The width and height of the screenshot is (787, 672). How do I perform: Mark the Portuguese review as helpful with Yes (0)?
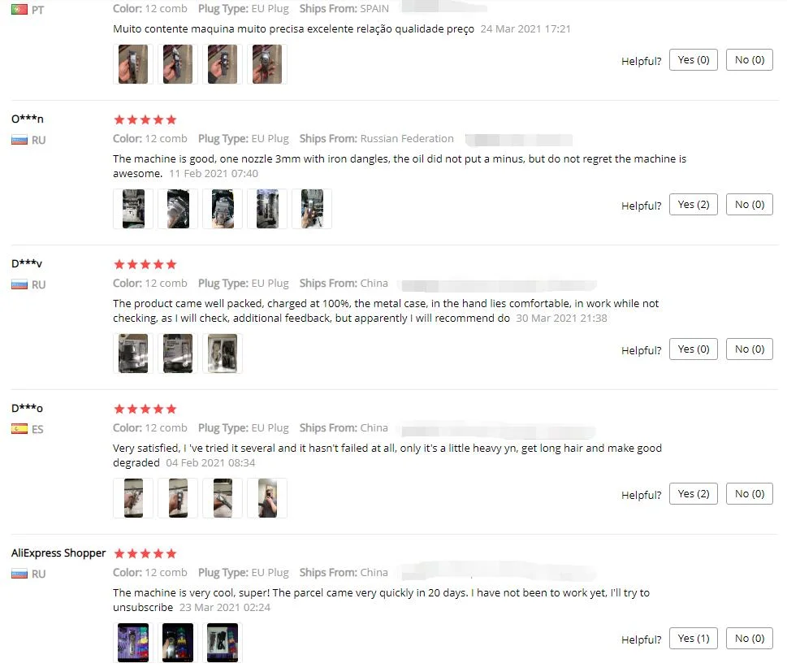[x=693, y=60]
